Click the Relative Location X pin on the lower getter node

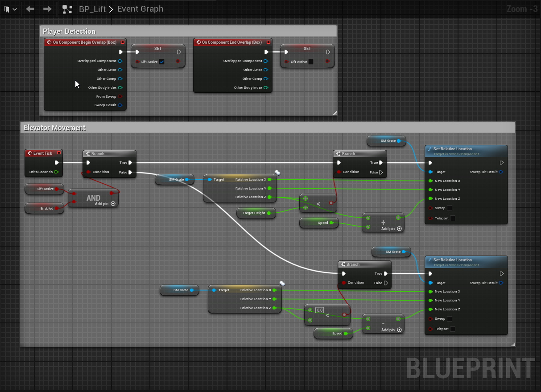click(274, 290)
